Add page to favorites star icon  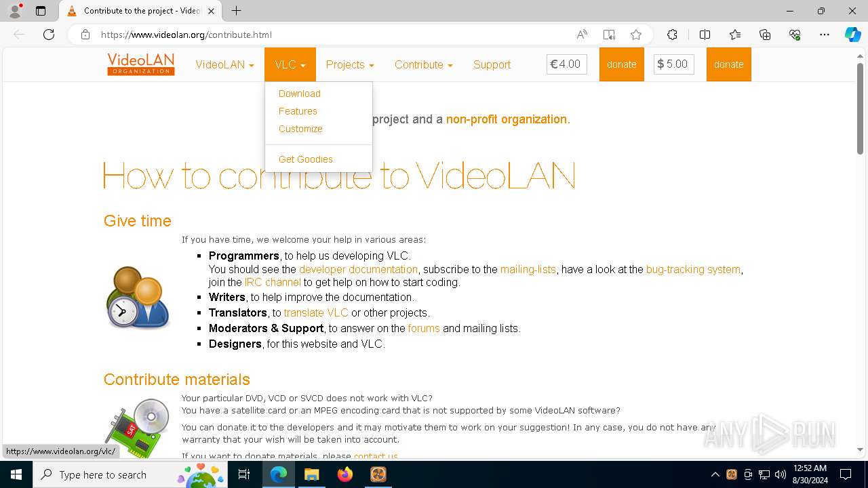636,35
